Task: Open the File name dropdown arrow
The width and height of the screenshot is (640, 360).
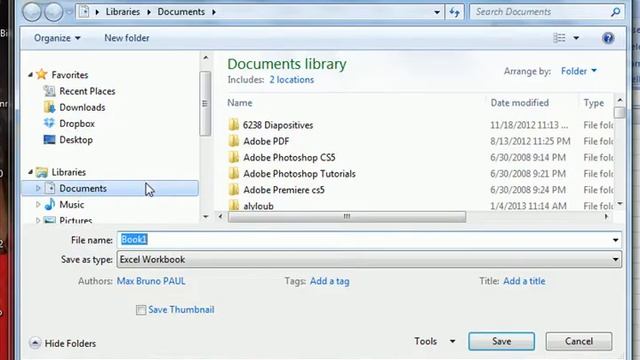Action: (616, 240)
